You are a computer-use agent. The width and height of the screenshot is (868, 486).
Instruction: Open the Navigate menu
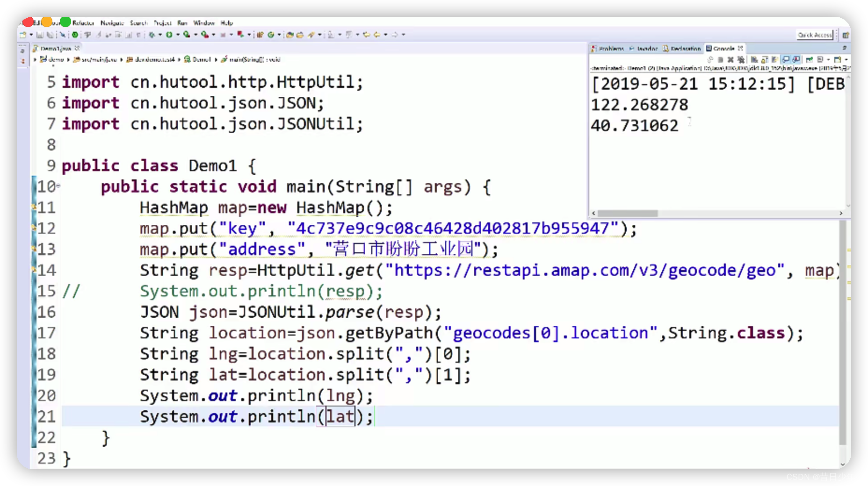(112, 22)
